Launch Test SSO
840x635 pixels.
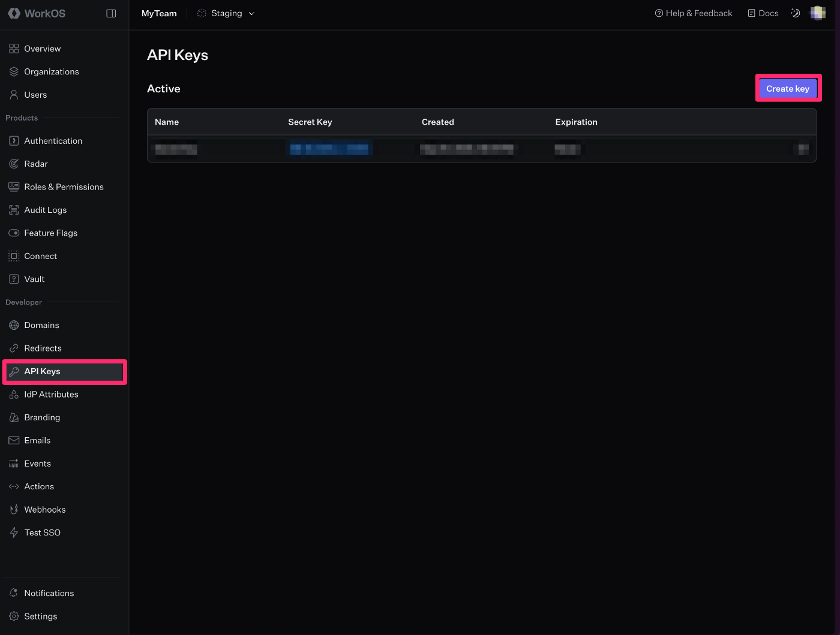coord(42,532)
